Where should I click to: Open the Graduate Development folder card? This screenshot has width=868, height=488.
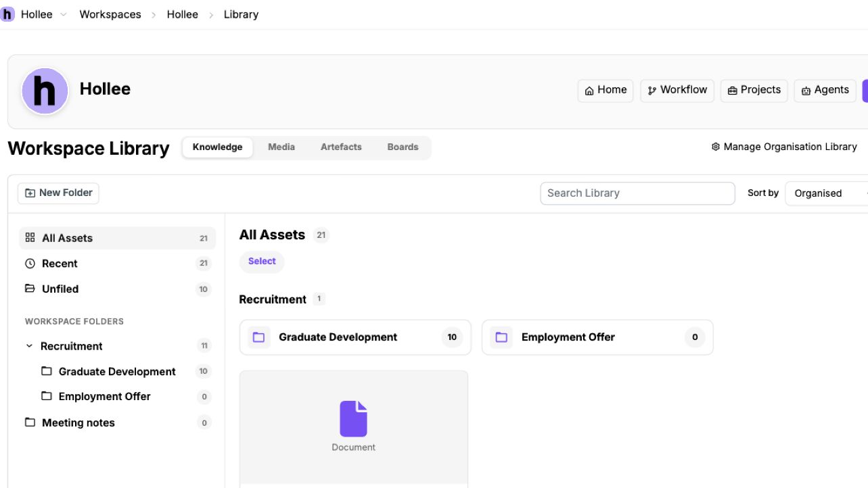point(355,337)
